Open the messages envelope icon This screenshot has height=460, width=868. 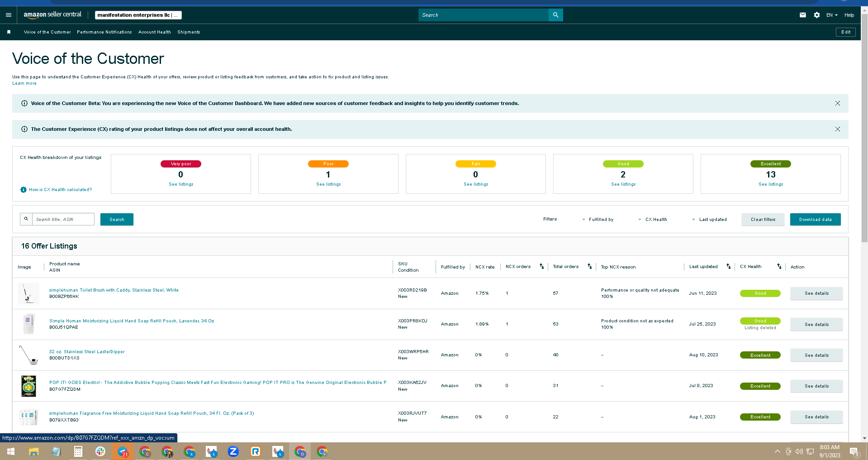[x=803, y=15]
